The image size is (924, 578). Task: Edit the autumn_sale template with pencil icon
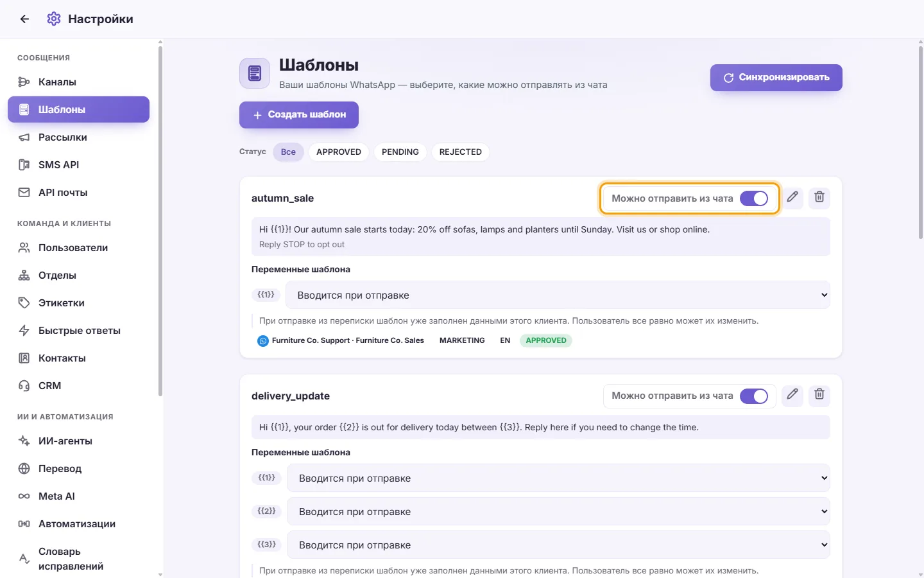(792, 197)
